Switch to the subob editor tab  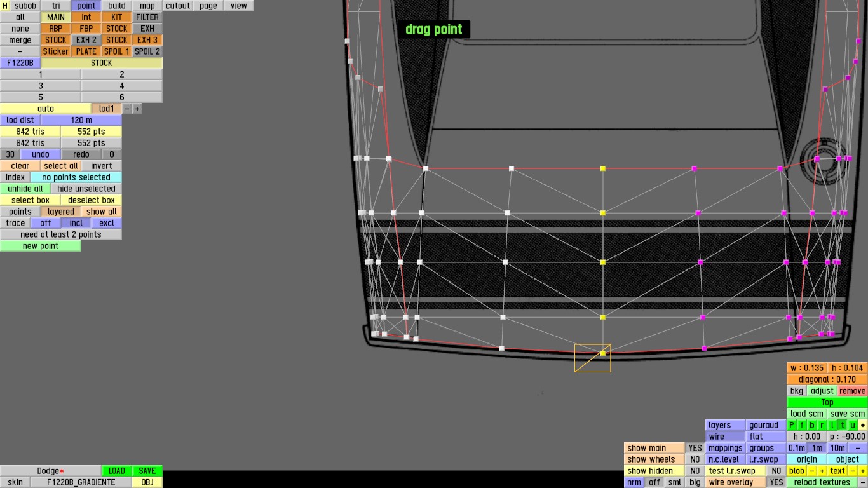tap(25, 6)
